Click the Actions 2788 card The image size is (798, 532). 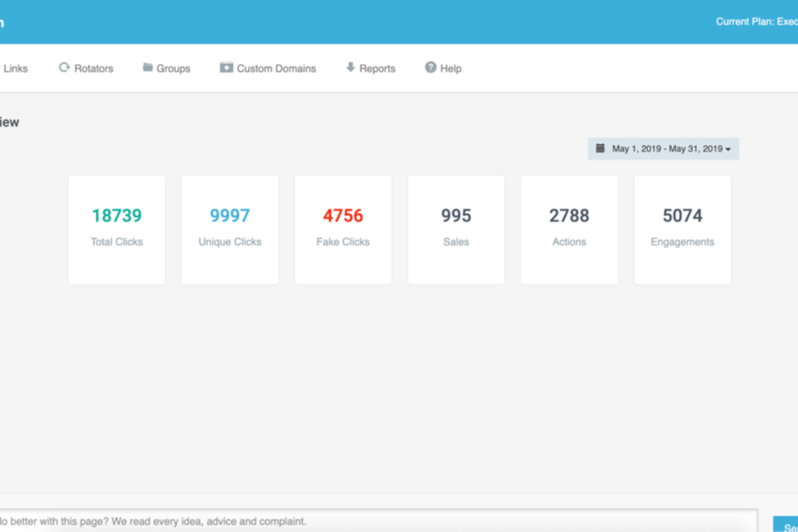(569, 230)
